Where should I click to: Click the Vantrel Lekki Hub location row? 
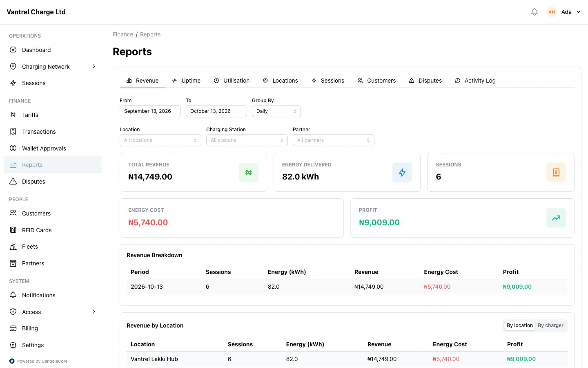tap(347, 359)
